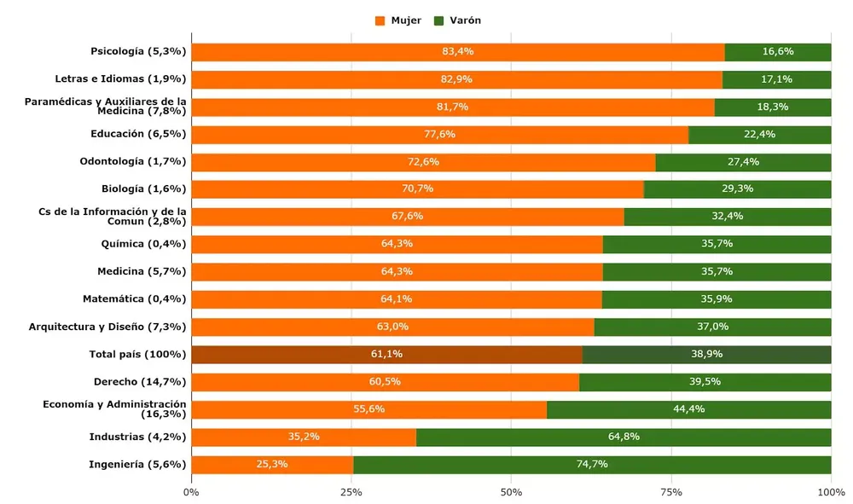
Task: Click the Letras e Idiomas category label
Action: 120,78
